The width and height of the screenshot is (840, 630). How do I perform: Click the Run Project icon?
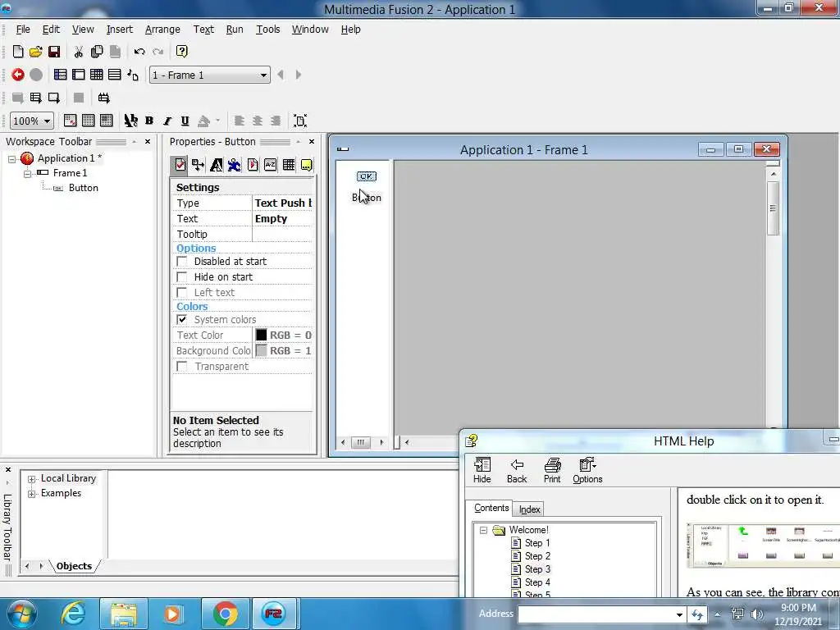coord(18,98)
